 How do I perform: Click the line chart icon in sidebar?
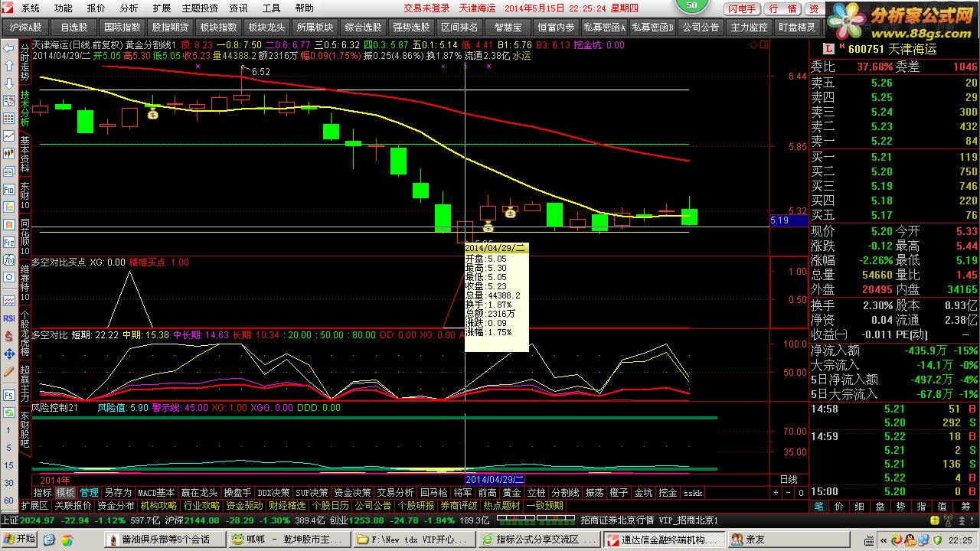click(x=8, y=136)
